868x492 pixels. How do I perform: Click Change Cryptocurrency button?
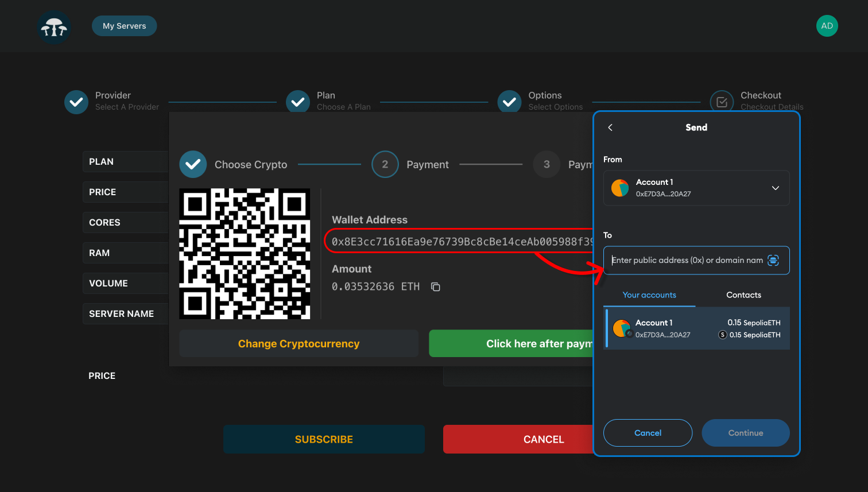(x=299, y=344)
